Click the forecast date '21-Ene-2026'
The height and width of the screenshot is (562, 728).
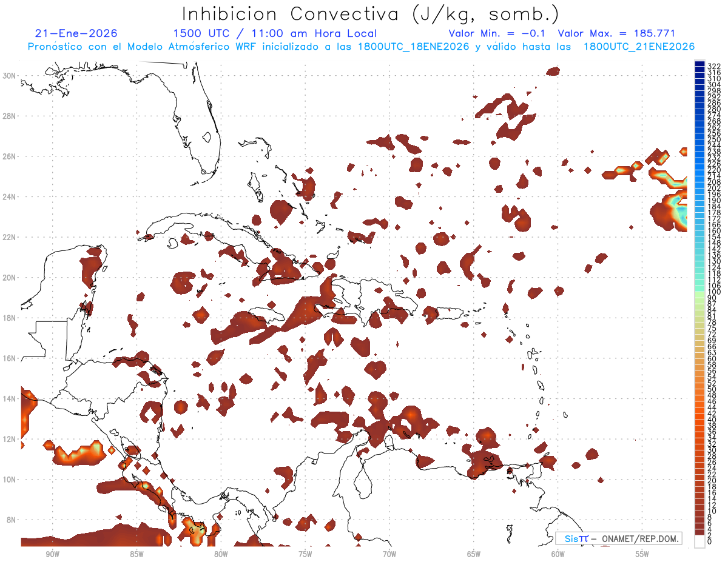(76, 33)
